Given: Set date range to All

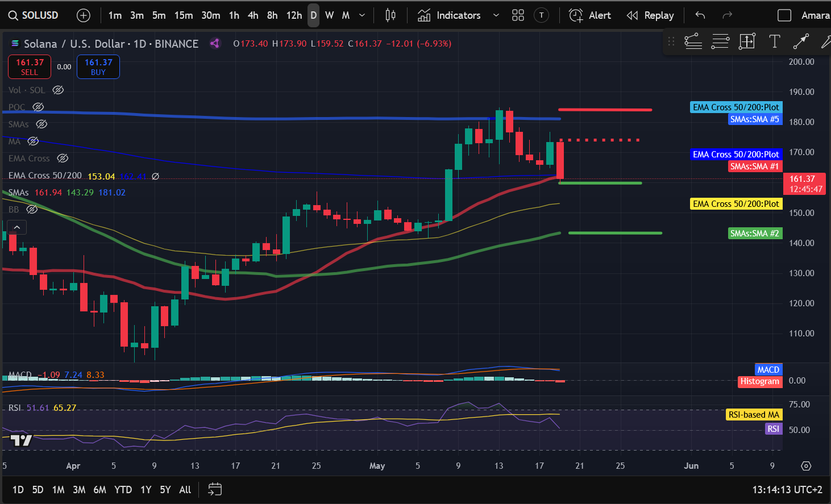Looking at the screenshot, I should (185, 489).
